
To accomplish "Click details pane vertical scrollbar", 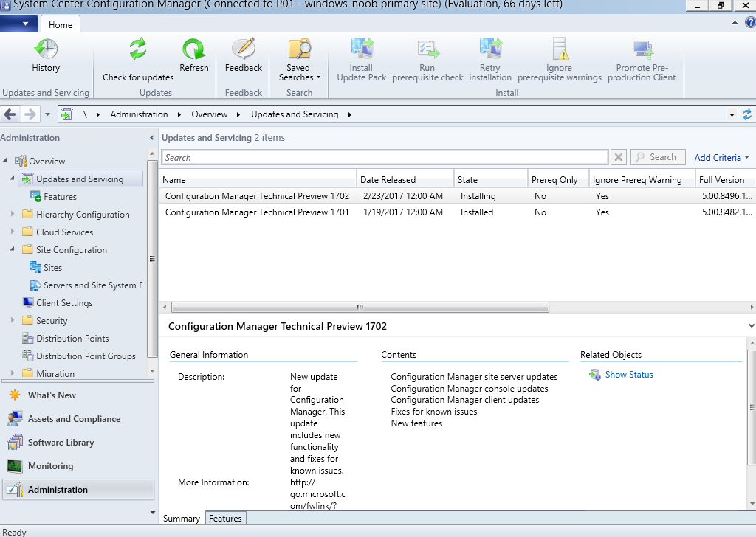I will [752, 407].
